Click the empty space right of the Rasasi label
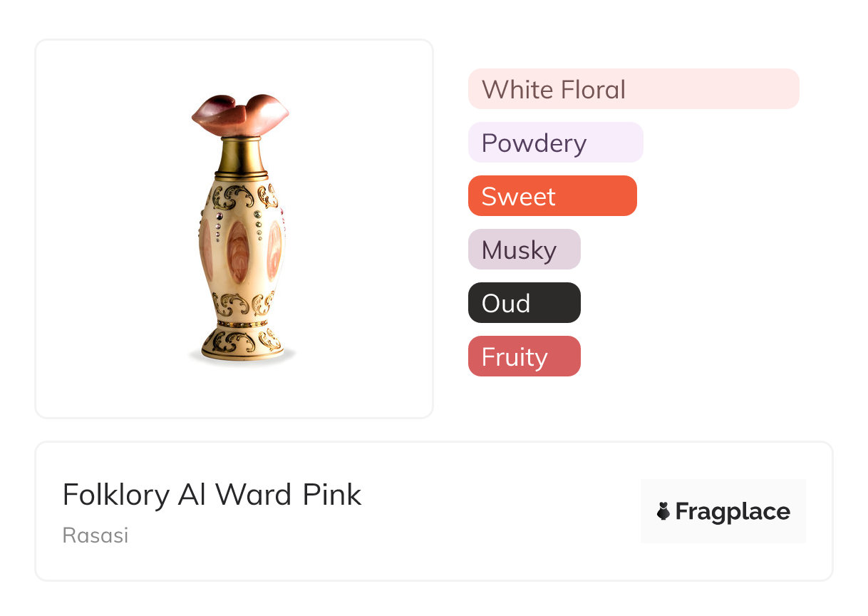This screenshot has height=616, width=868. [x=356, y=535]
